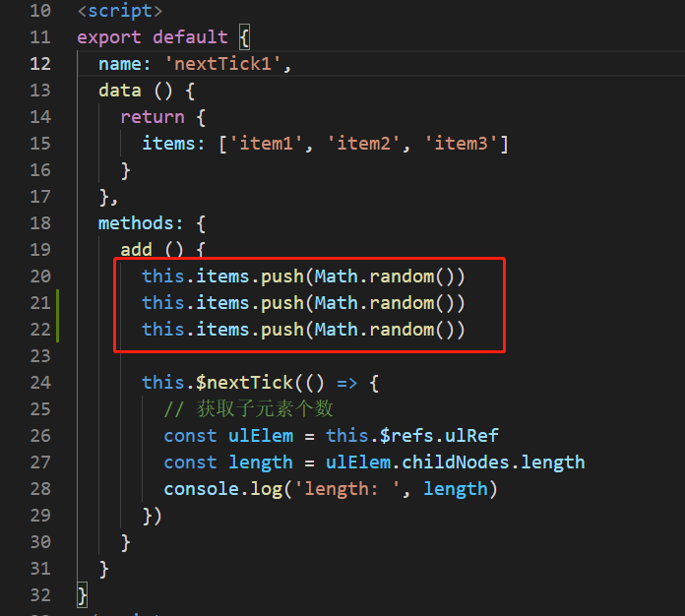Click the opening script tag on line 10
This screenshot has width=685, height=616.
(120, 11)
